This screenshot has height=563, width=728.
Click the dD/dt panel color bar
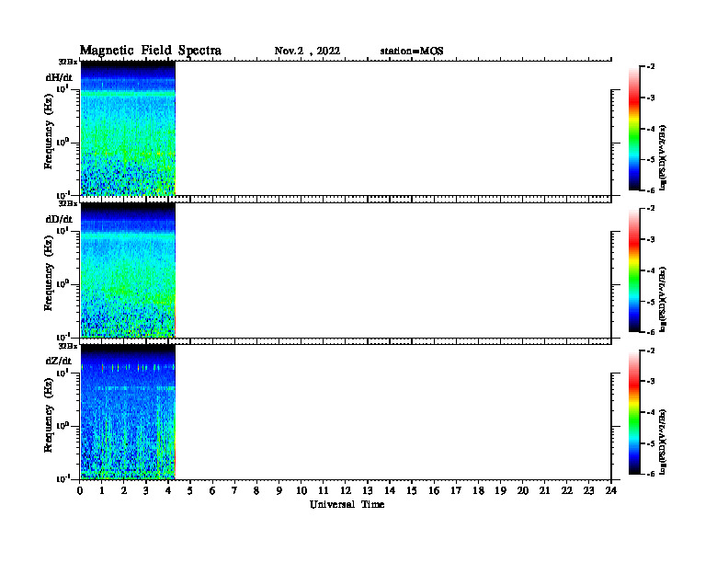point(633,270)
